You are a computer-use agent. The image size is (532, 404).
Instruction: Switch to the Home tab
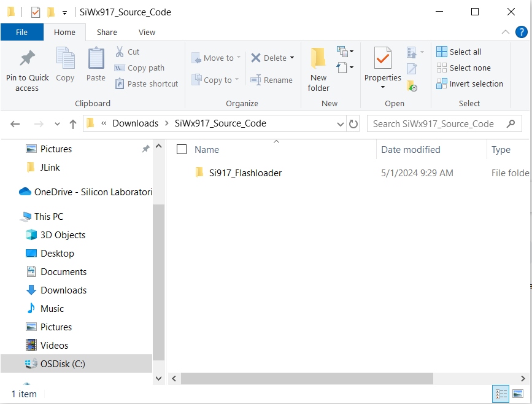click(64, 33)
